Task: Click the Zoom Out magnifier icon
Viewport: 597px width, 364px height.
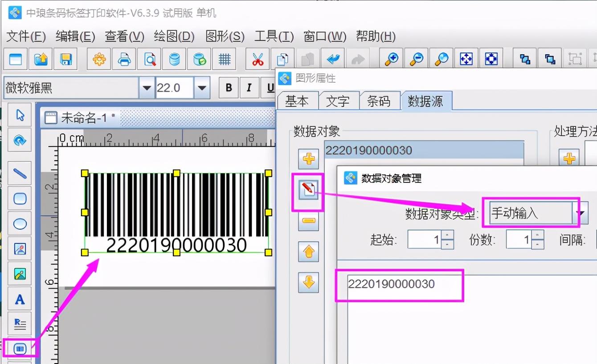Action: (x=417, y=59)
